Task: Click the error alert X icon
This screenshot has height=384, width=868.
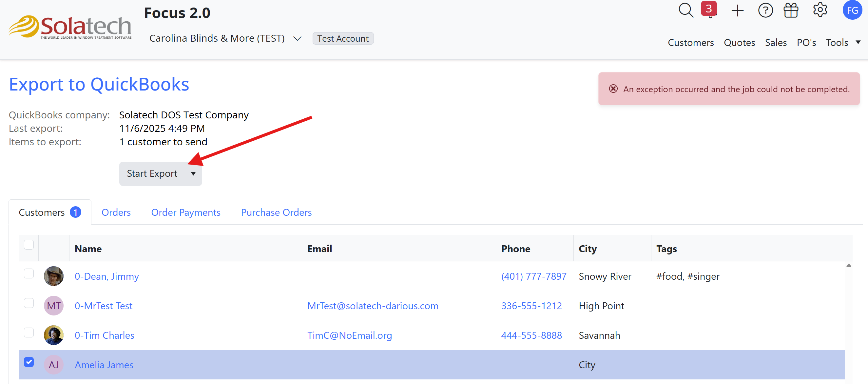Action: point(613,89)
